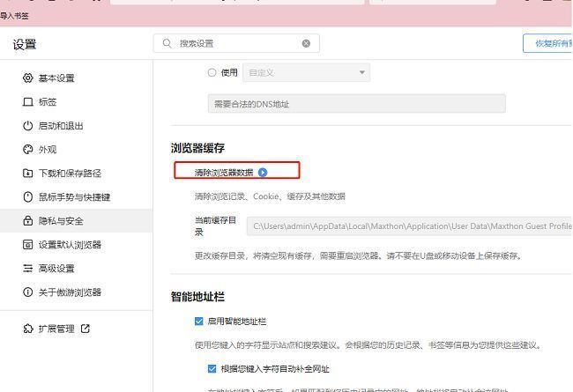Open 设置默认浏览器 settings section
The image size is (573, 392).
click(70, 245)
